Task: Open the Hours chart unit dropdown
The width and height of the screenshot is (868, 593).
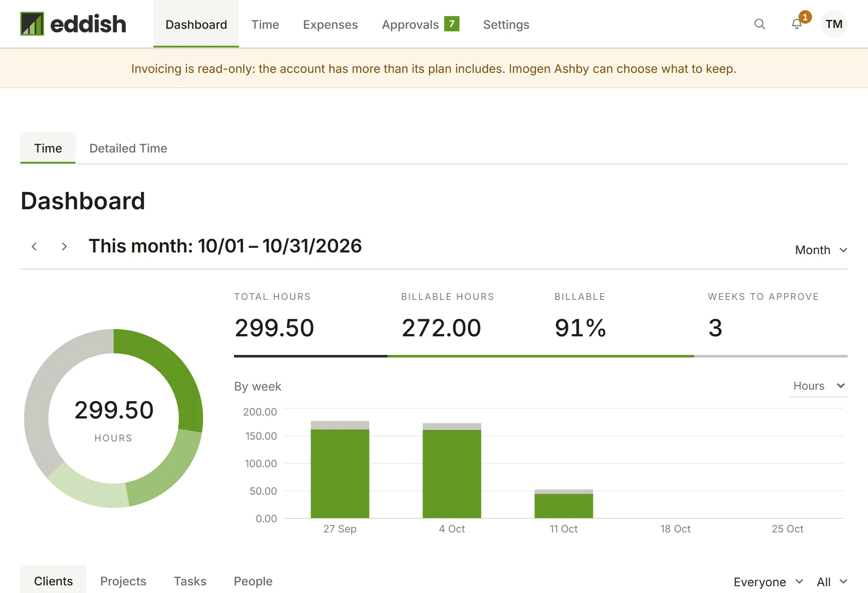Action: 818,386
